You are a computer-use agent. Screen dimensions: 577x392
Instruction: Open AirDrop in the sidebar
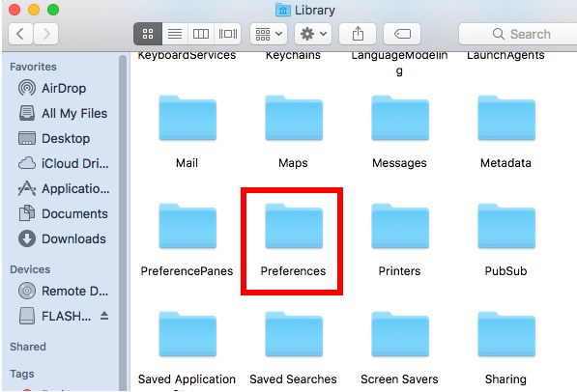(52, 88)
